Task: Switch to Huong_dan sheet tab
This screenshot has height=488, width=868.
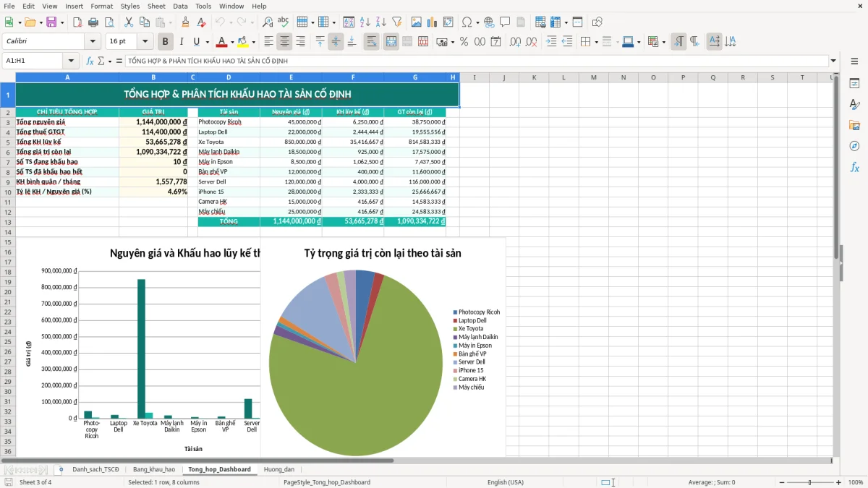Action: 279,469
